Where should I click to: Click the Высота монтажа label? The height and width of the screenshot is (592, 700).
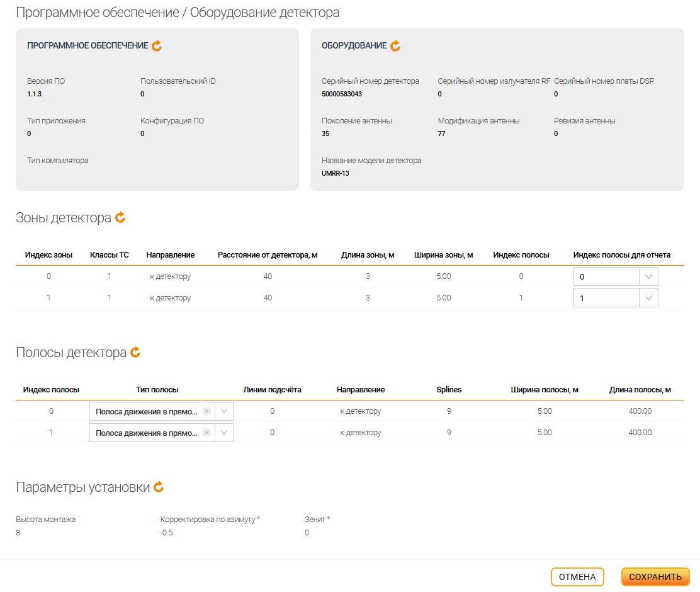[x=45, y=519]
